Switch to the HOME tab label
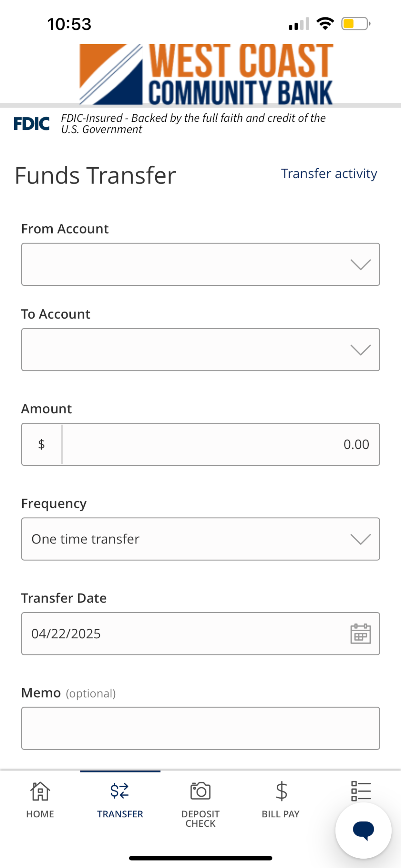The image size is (401, 868). click(40, 814)
